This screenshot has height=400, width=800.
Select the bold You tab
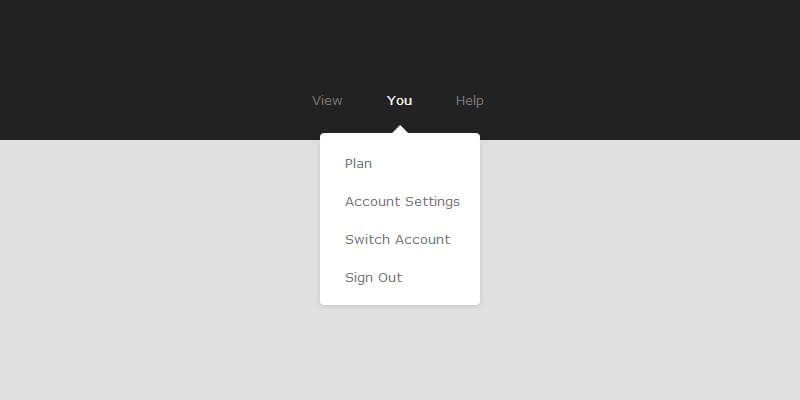tap(399, 100)
